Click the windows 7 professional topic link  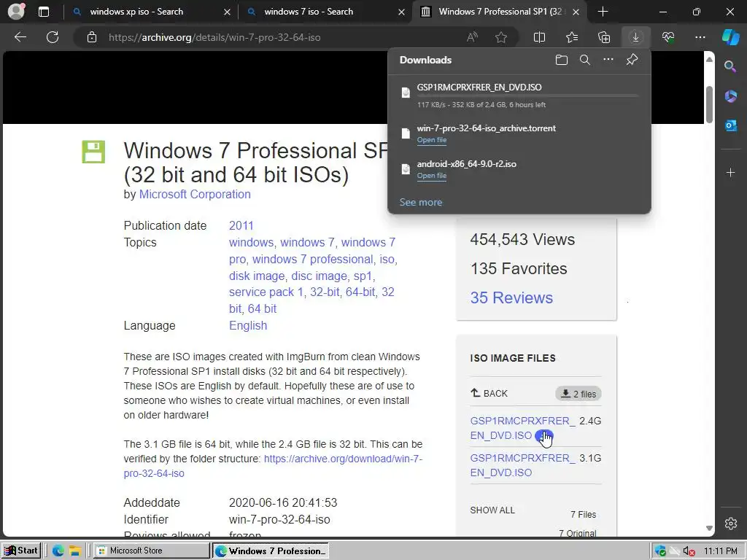(x=312, y=260)
